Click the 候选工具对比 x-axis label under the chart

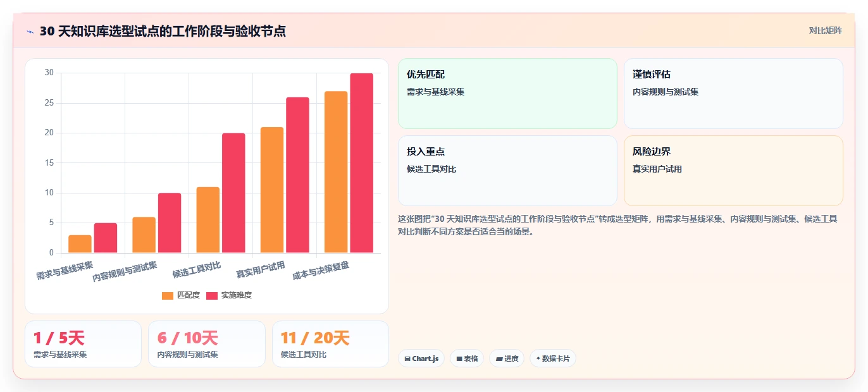(x=196, y=269)
